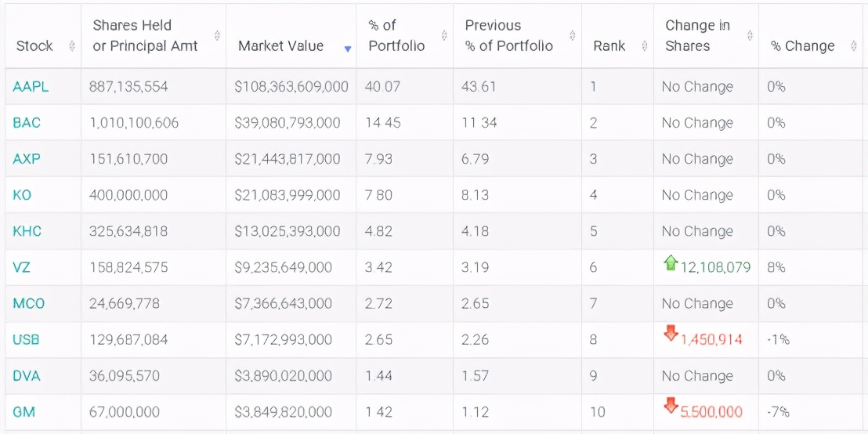Click the Market Value column header
868x434 pixels.
pyautogui.click(x=280, y=46)
